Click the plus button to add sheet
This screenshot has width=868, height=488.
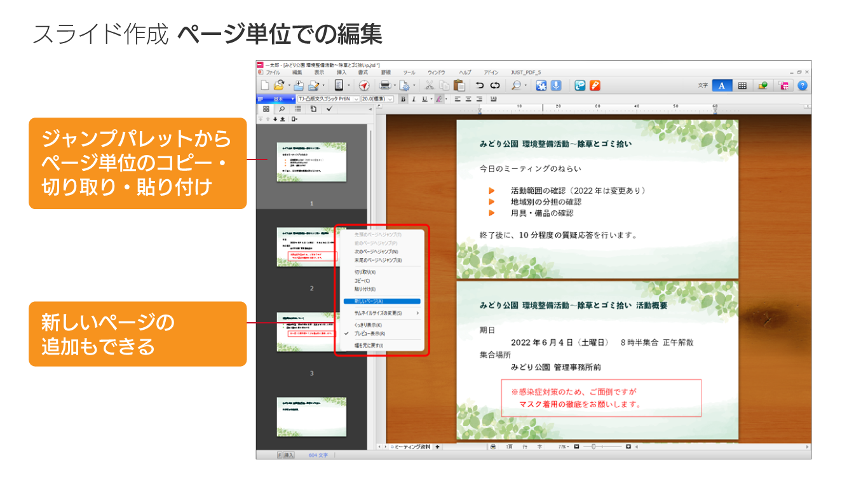click(x=437, y=447)
